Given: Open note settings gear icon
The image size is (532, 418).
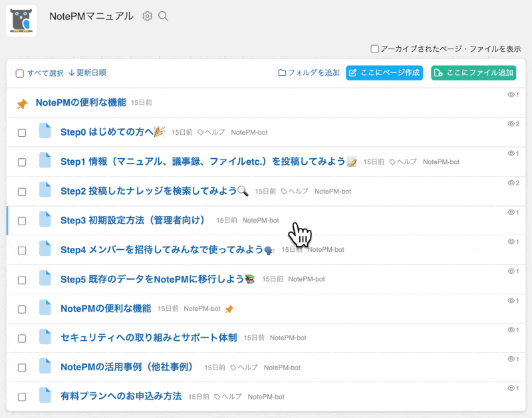Looking at the screenshot, I should 147,16.
